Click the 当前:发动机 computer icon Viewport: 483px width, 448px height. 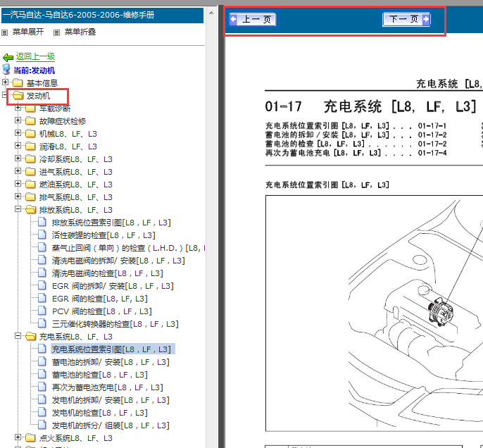(6, 69)
